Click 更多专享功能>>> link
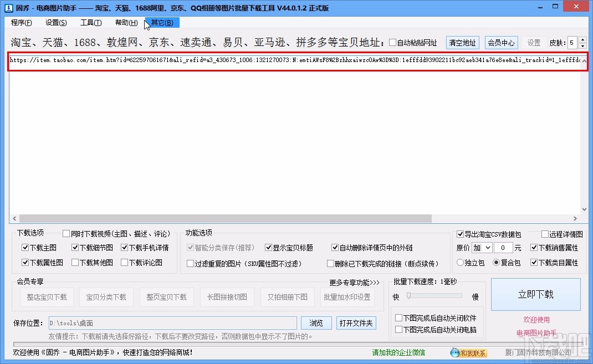This screenshot has width=593, height=364. (x=354, y=283)
